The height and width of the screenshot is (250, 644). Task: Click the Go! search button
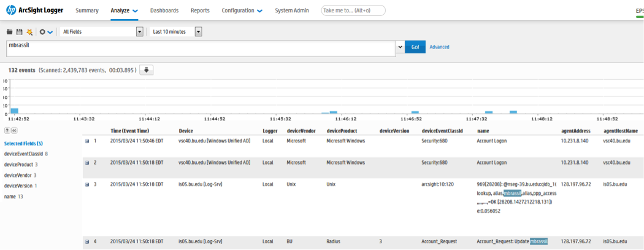(415, 47)
